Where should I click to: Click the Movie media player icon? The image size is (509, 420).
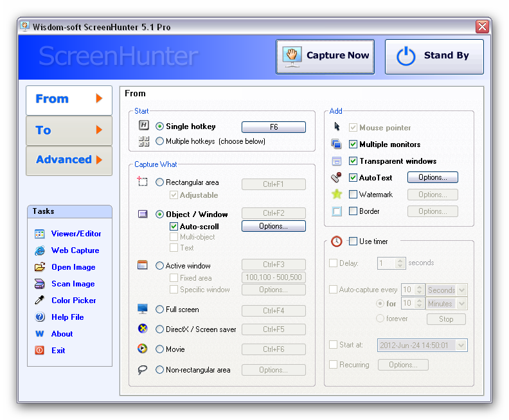(x=143, y=349)
